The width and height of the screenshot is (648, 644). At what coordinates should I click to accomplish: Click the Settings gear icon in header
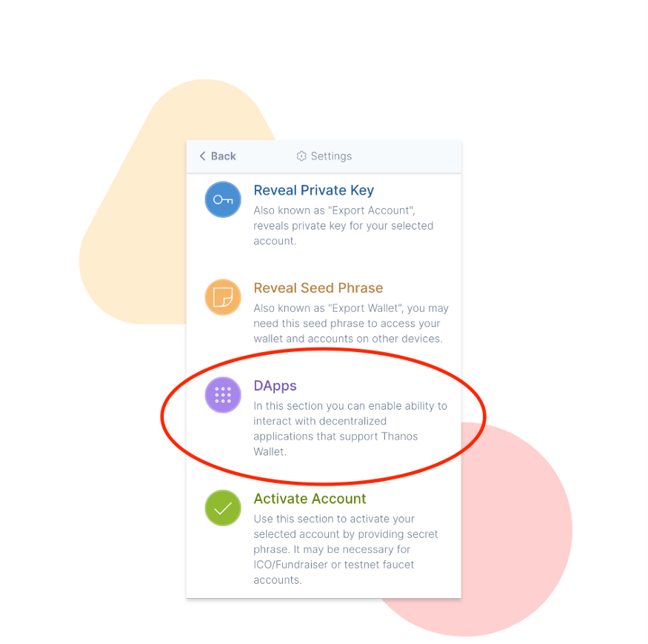pos(301,156)
